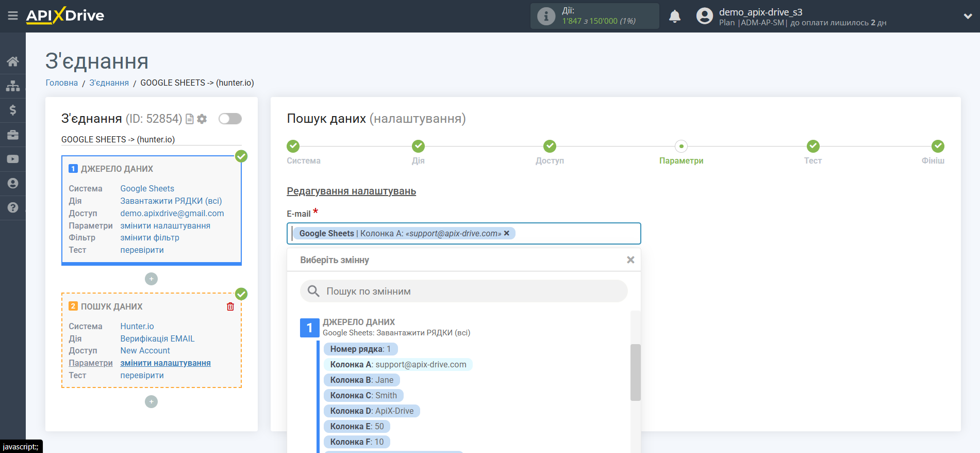Click the E-mail input field

point(464,233)
